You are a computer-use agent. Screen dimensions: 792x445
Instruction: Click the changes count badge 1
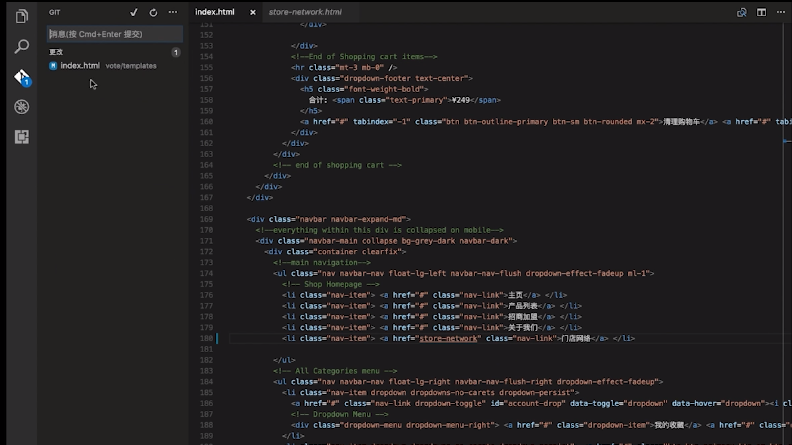coord(175,52)
